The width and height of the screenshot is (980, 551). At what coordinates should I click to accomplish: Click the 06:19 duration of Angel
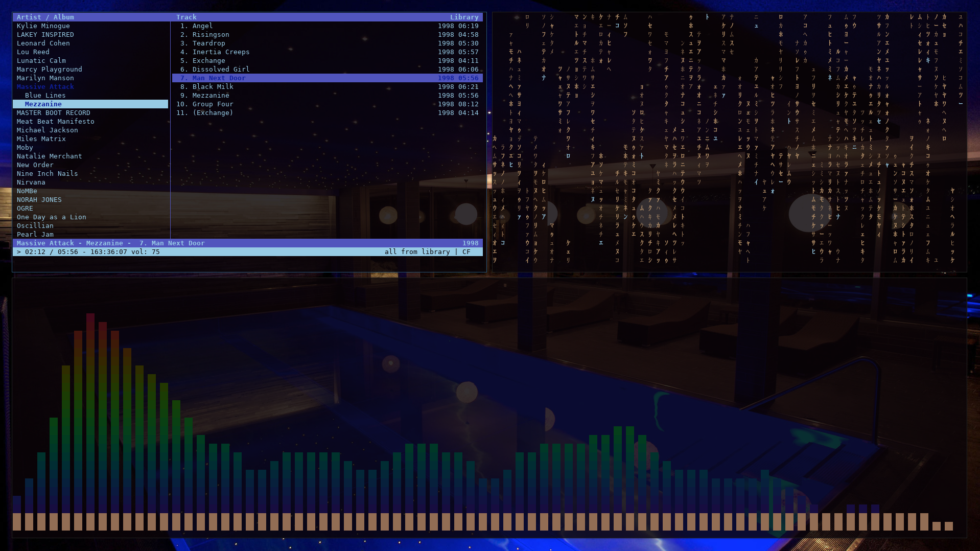(468, 26)
